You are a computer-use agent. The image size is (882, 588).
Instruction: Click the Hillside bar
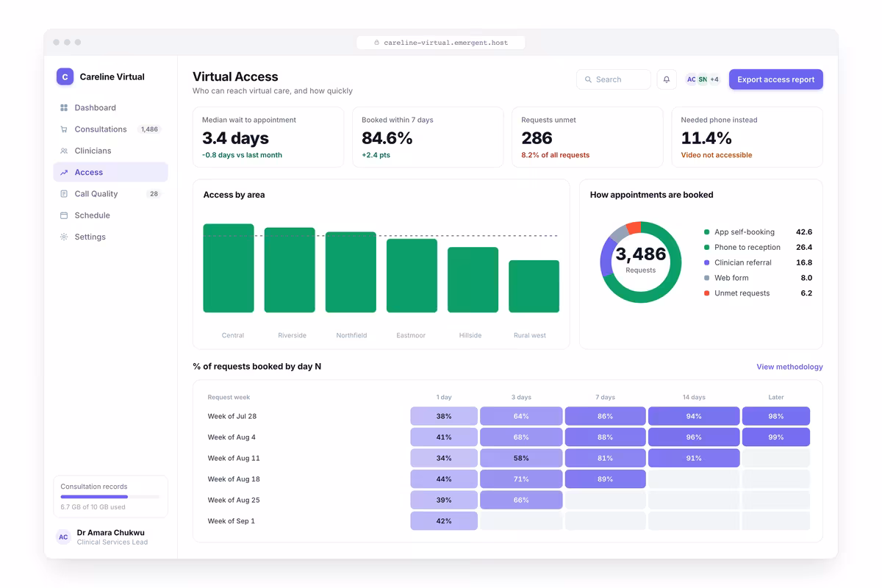(x=473, y=280)
